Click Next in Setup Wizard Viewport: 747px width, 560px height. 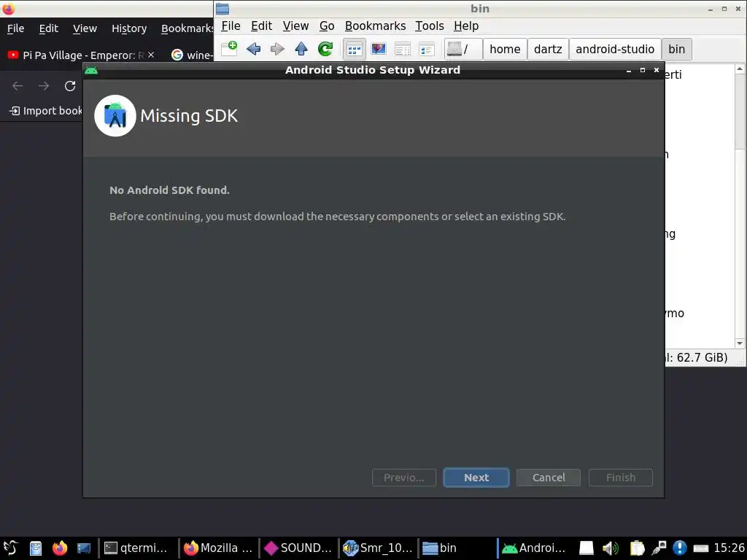[476, 477]
